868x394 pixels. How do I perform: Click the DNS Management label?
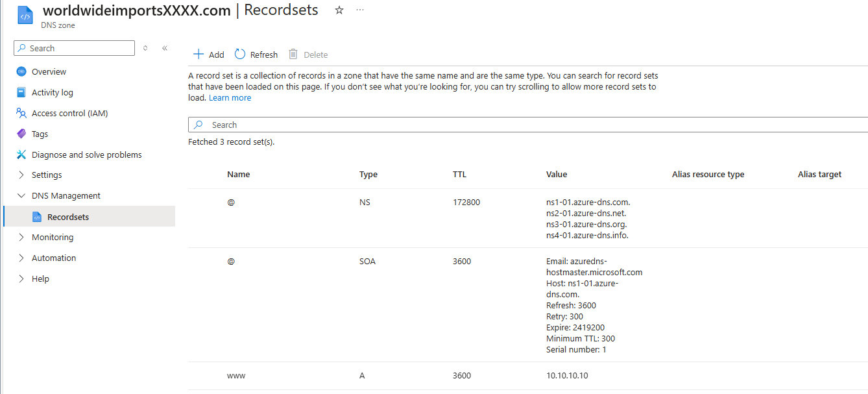click(66, 196)
